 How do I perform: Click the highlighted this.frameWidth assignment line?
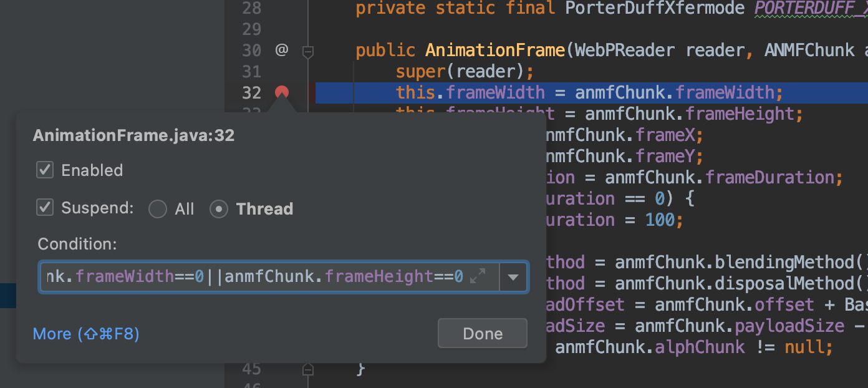591,93
